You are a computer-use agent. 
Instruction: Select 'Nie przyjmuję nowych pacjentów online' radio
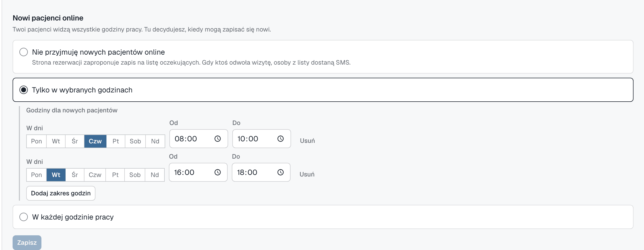tap(24, 52)
